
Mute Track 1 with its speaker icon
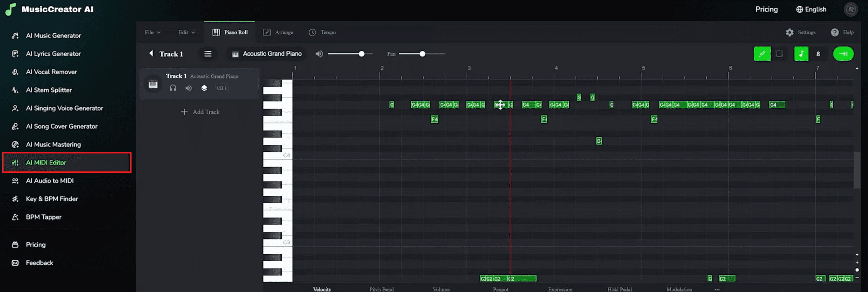pos(188,88)
